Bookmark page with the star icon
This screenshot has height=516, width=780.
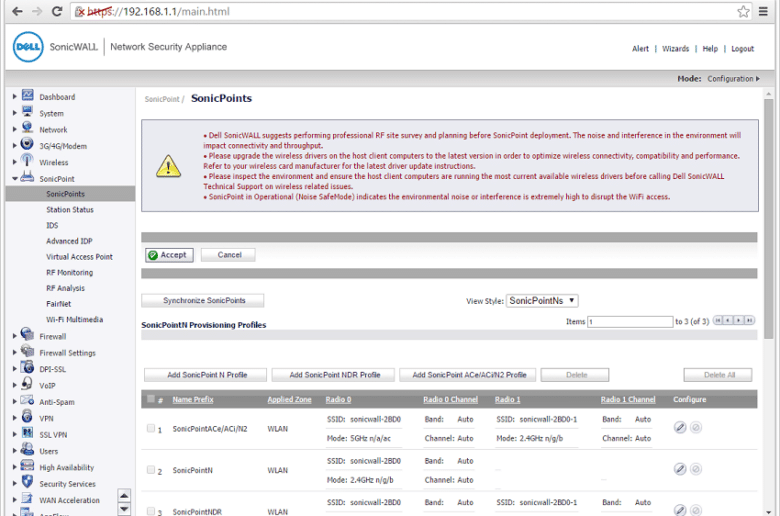click(743, 11)
